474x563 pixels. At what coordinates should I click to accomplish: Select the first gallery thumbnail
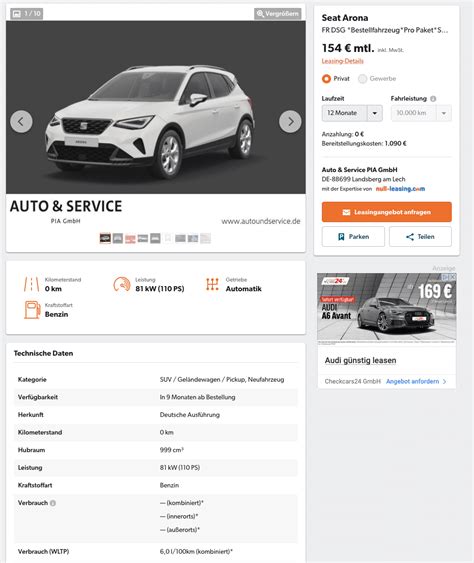point(105,238)
